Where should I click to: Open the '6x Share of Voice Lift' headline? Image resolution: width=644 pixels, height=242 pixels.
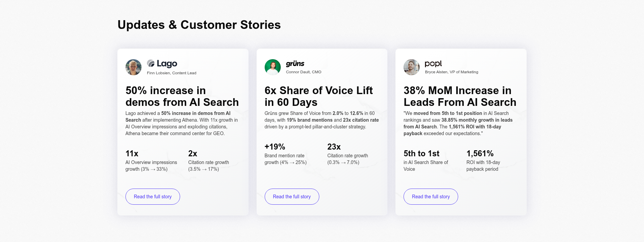[318, 96]
